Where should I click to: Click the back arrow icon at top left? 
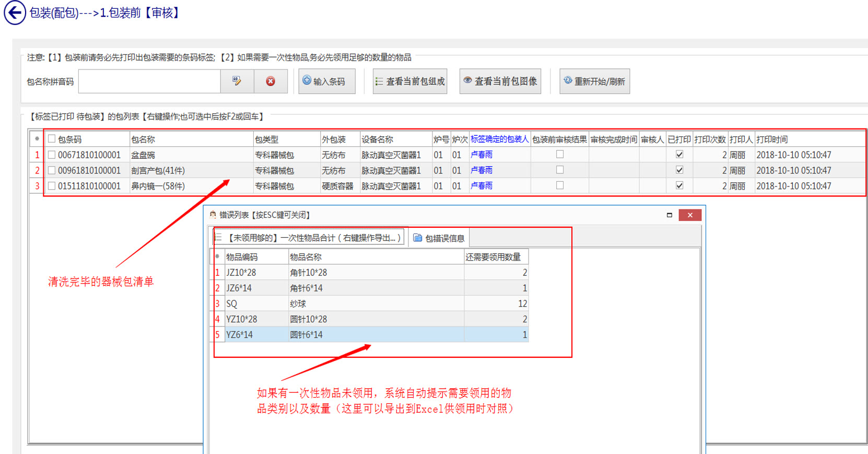pyautogui.click(x=15, y=13)
